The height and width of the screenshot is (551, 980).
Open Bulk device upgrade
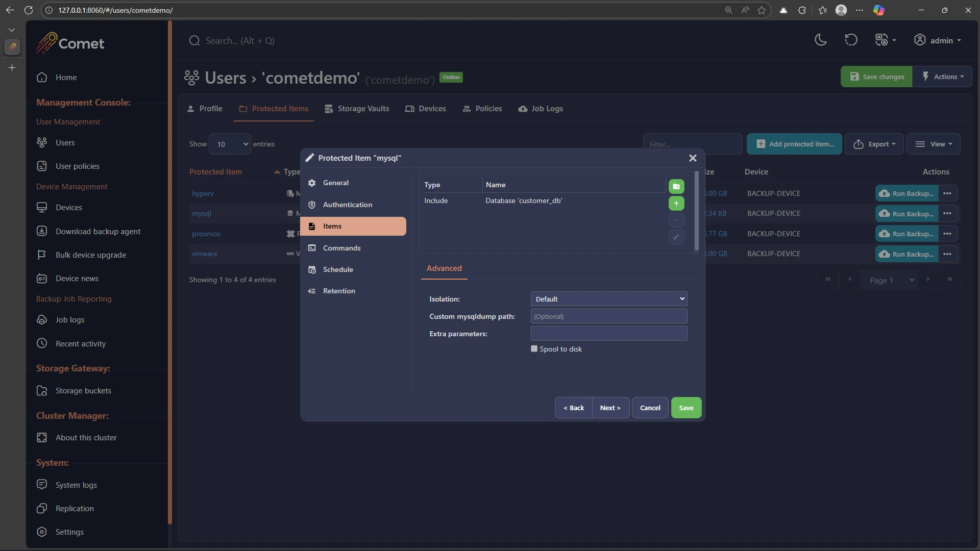click(x=91, y=255)
